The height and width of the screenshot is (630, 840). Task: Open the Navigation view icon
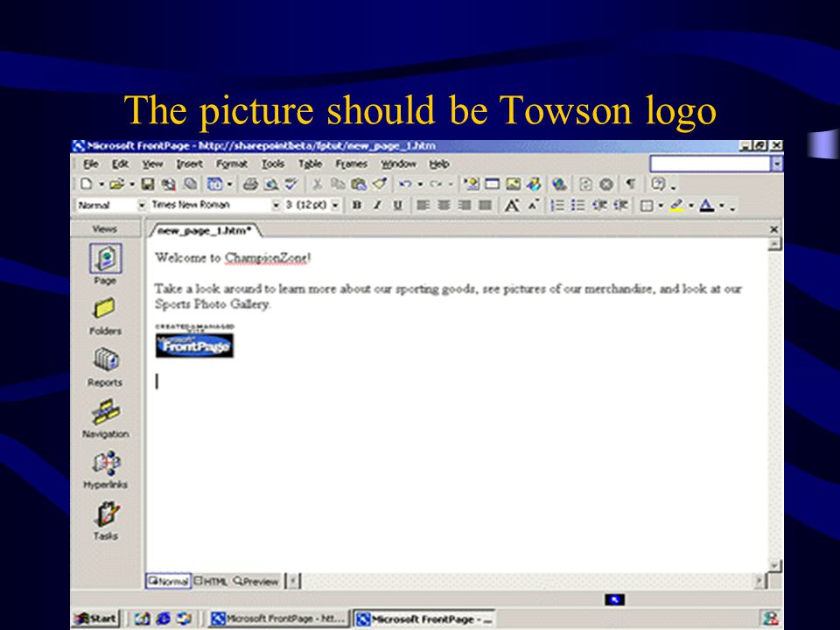[x=106, y=411]
